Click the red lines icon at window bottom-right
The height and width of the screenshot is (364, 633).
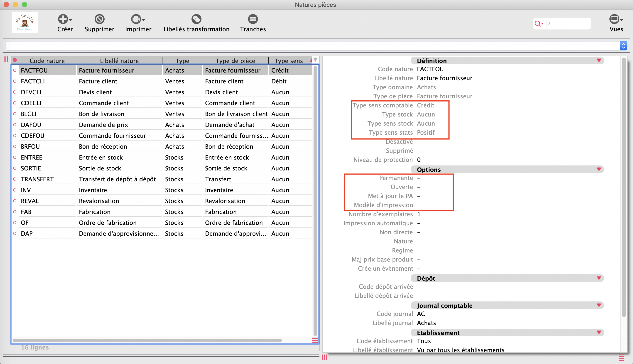[621, 358]
